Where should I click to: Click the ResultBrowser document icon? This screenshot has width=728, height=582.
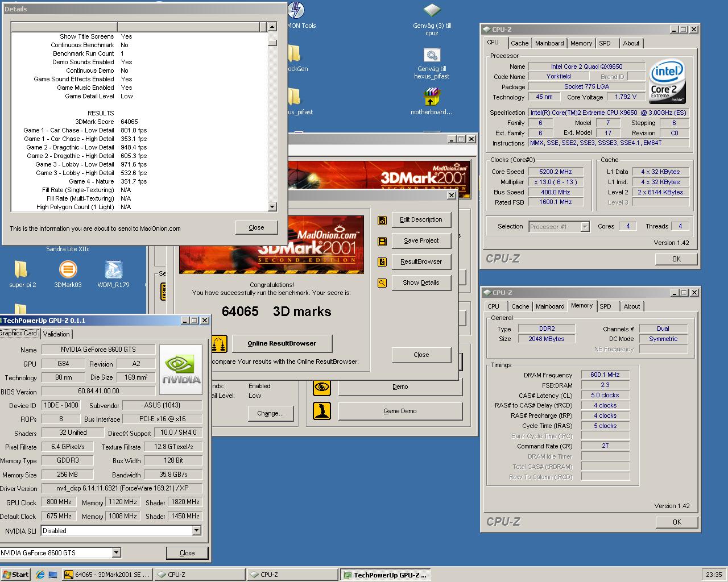coord(382,262)
